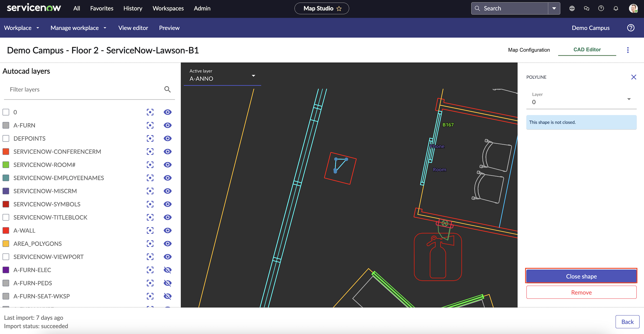Click the SERVICENOW-MISCRM purple color swatch
644x334 pixels.
click(x=6, y=191)
